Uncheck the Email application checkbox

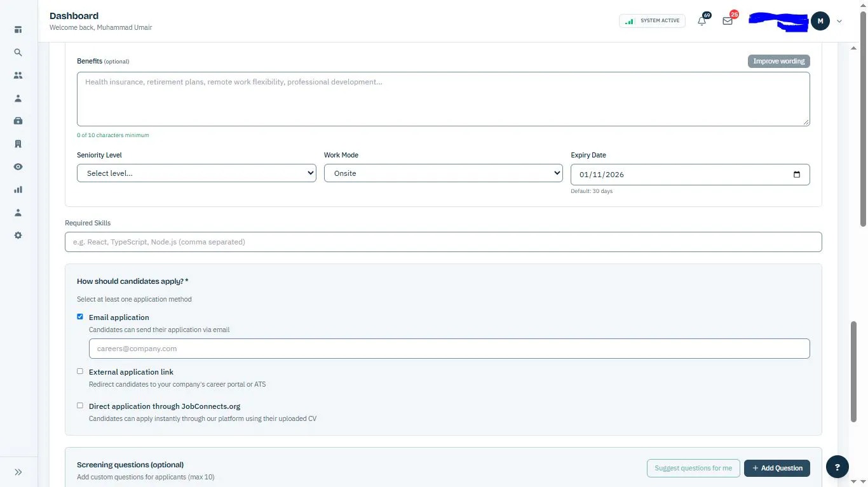coord(80,316)
